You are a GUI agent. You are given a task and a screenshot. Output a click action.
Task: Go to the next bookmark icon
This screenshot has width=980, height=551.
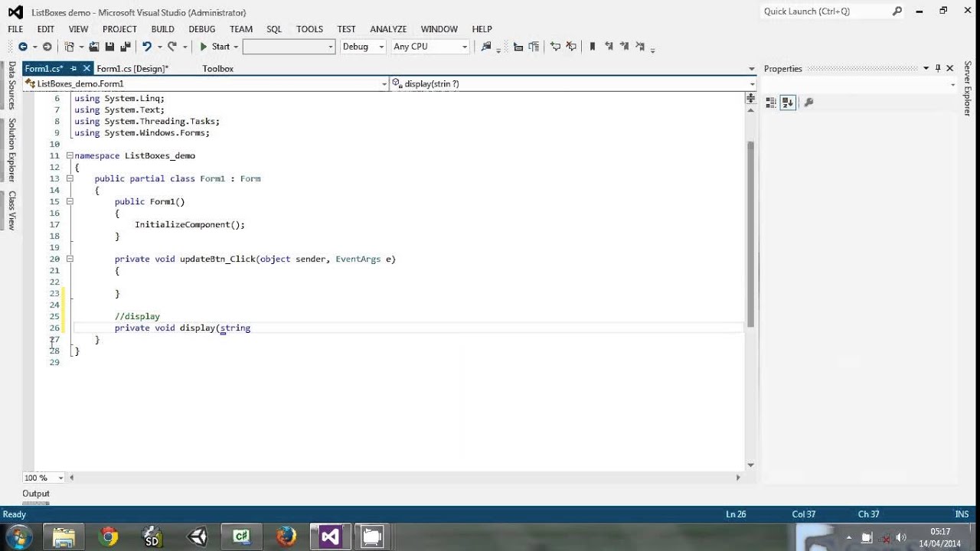pos(625,47)
